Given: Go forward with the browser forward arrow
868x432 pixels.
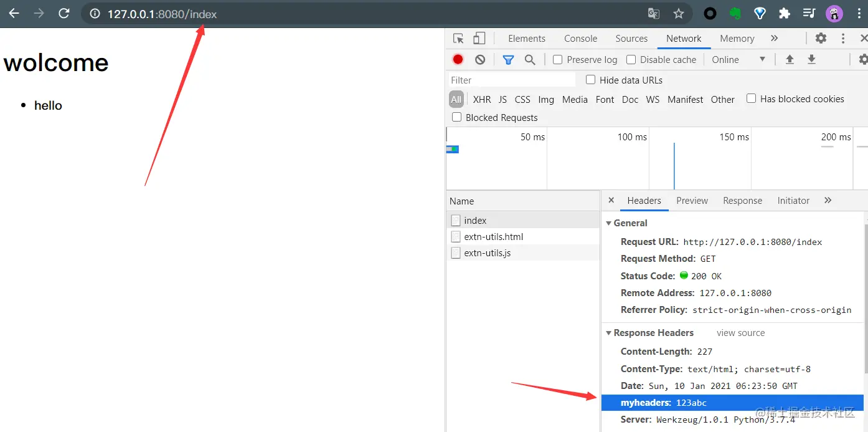Looking at the screenshot, I should [x=39, y=13].
